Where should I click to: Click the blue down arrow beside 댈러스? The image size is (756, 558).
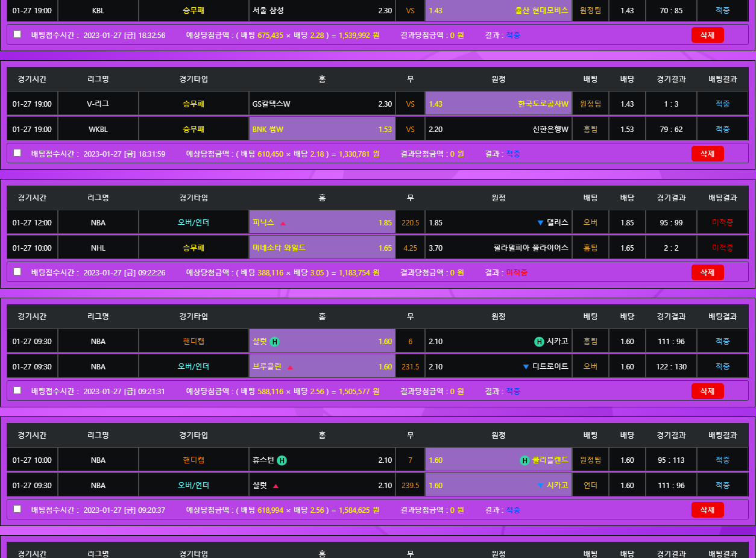coord(540,223)
